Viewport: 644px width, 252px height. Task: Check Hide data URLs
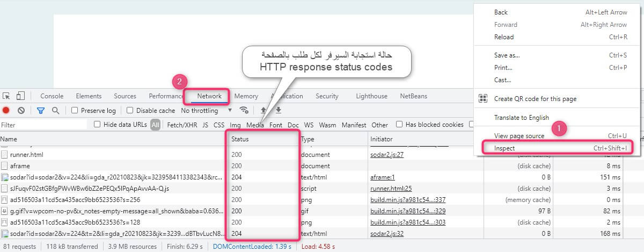click(97, 125)
